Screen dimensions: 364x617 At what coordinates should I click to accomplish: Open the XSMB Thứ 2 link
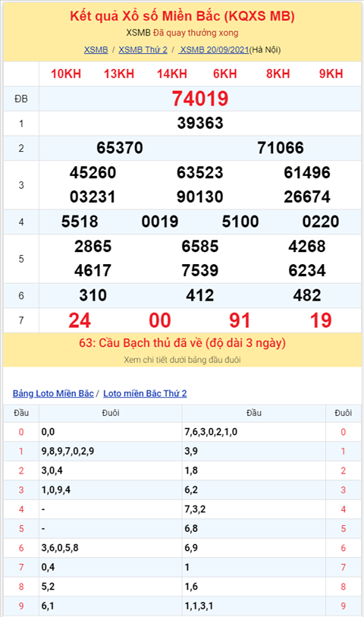(x=143, y=50)
